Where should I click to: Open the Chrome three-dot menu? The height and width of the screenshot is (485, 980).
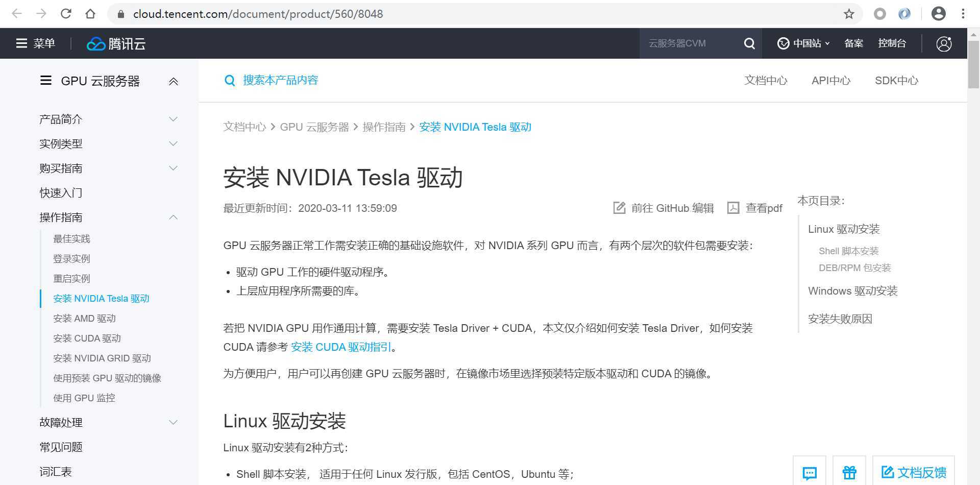pyautogui.click(x=963, y=14)
